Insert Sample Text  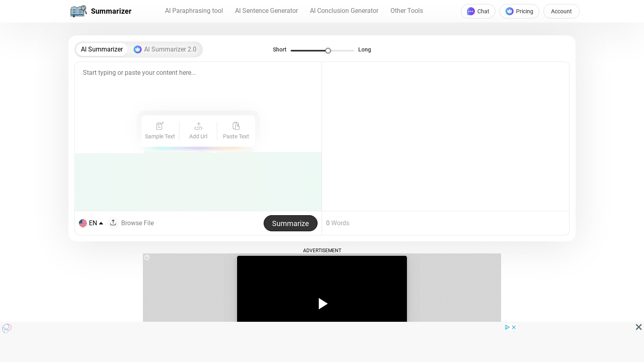[160, 131]
